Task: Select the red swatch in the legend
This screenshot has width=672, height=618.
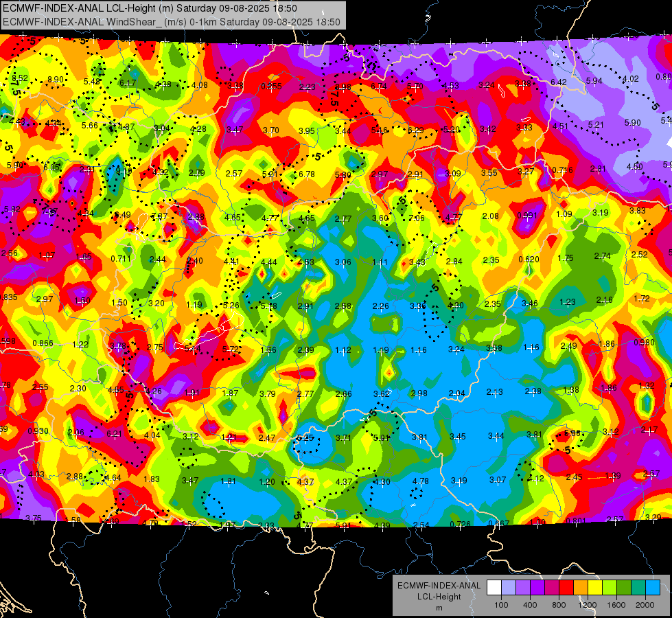Action: pyautogui.click(x=566, y=588)
